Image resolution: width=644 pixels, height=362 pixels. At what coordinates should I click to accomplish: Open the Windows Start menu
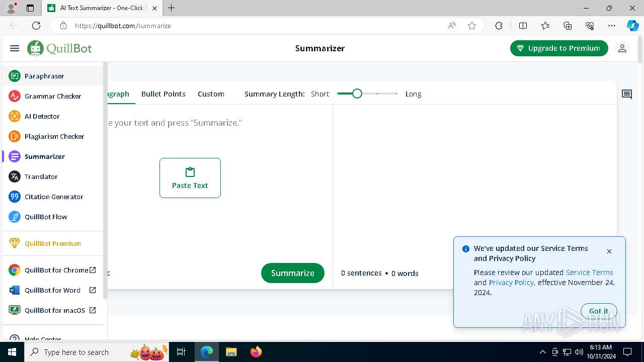coord(12,352)
